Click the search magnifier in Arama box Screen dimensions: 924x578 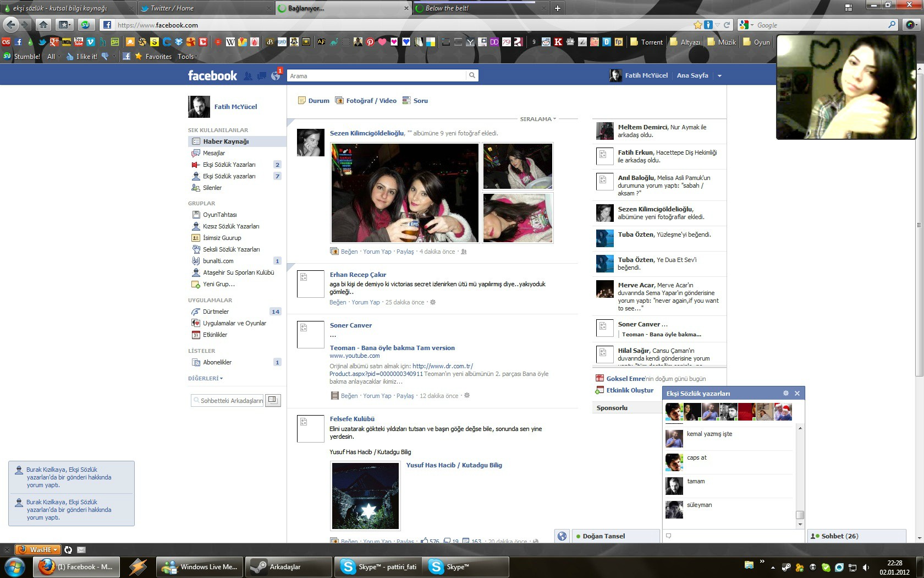[x=472, y=75]
